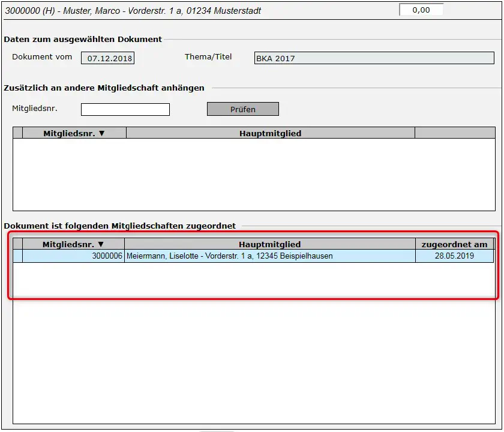Click the Thema/Titel field showing BKA 2017
504x432 pixels.
point(374,58)
